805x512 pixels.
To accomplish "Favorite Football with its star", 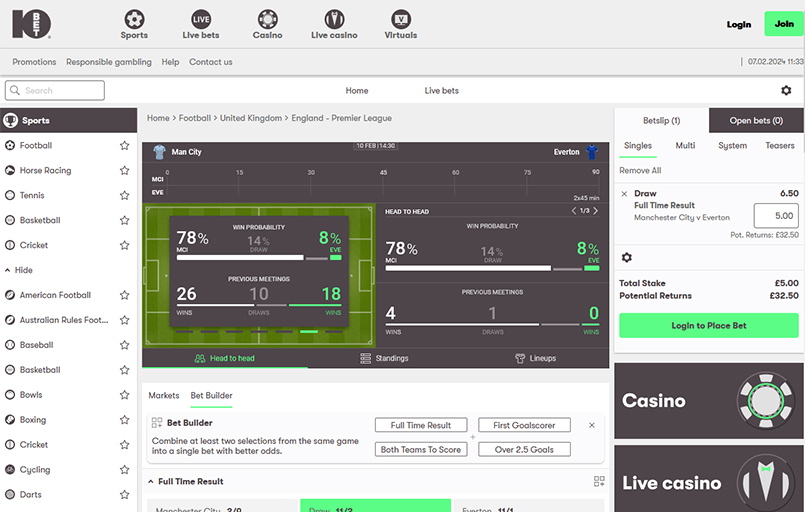I will (x=124, y=145).
